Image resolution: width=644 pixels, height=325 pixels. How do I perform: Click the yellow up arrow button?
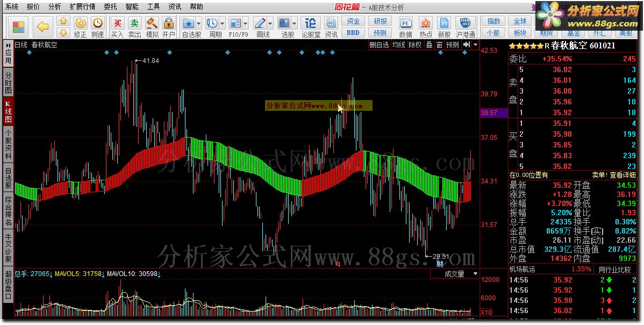coord(63,21)
